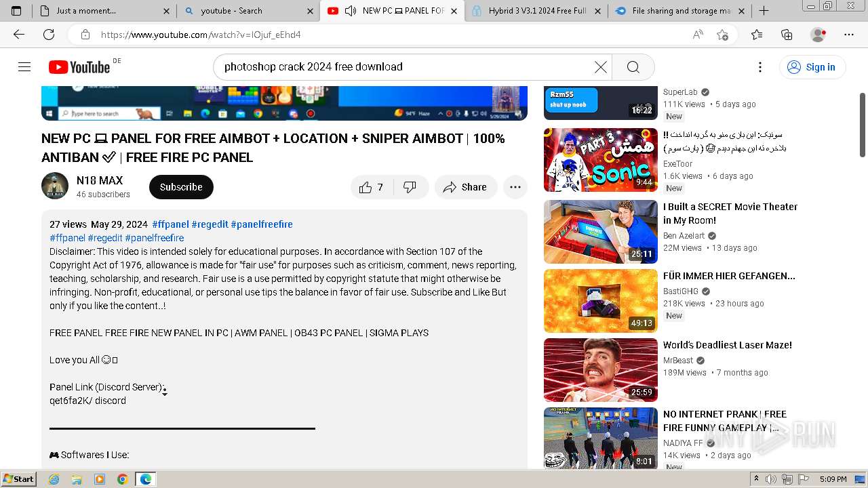
Task: Open NADIYA FF video thumbnail 8:01
Action: (x=601, y=438)
